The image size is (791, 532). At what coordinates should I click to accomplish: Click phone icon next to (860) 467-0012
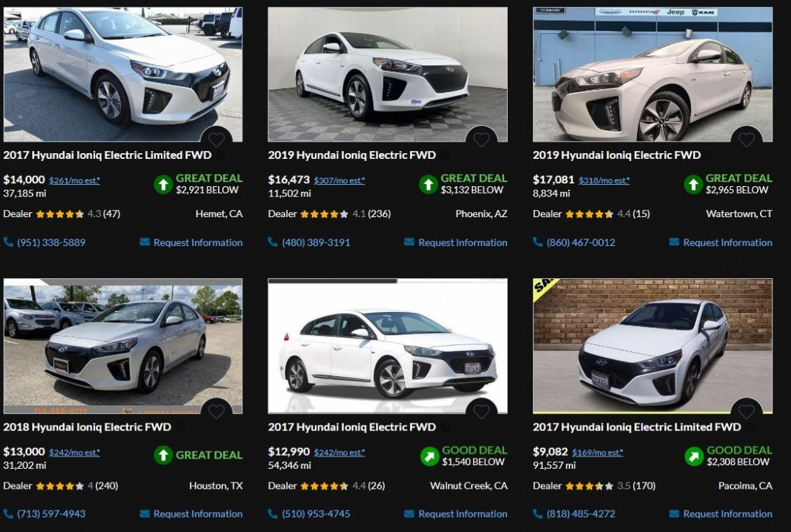point(538,242)
